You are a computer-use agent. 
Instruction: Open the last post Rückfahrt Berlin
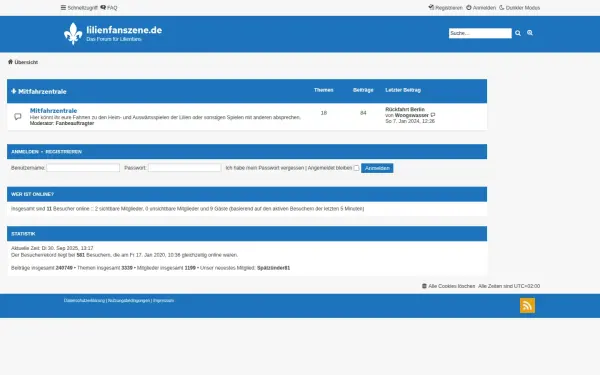[405, 109]
